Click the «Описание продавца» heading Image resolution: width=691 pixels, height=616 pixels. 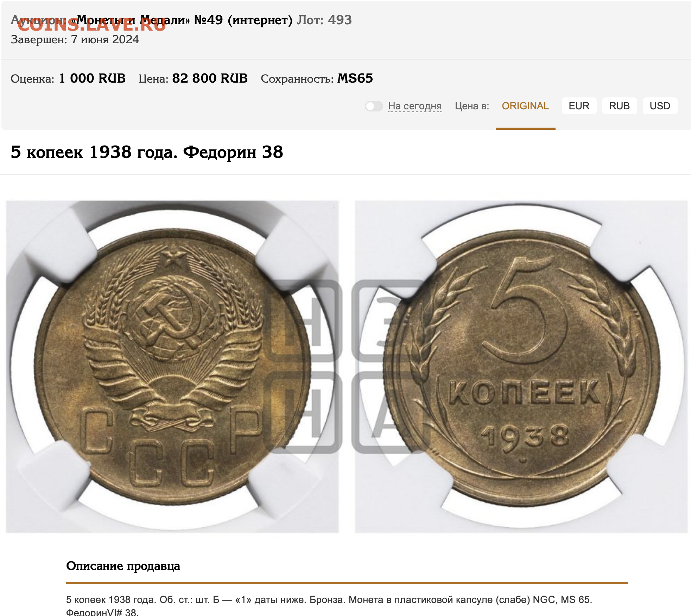[x=123, y=566]
